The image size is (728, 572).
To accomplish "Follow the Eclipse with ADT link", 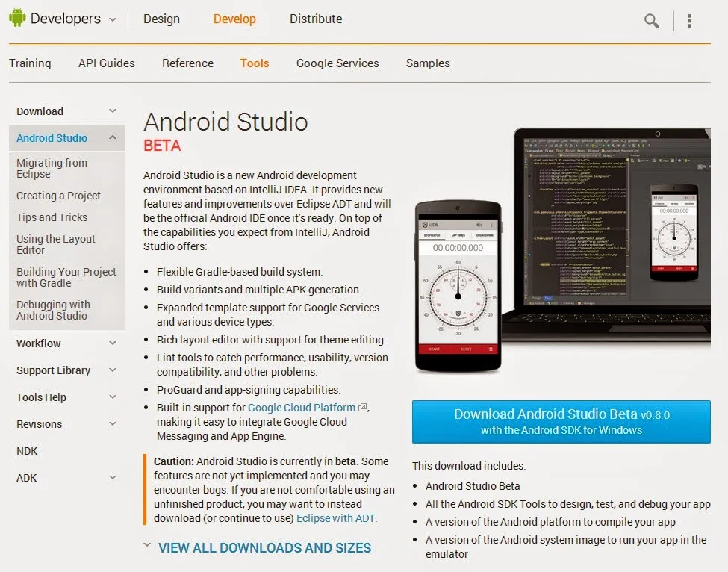I will (335, 518).
